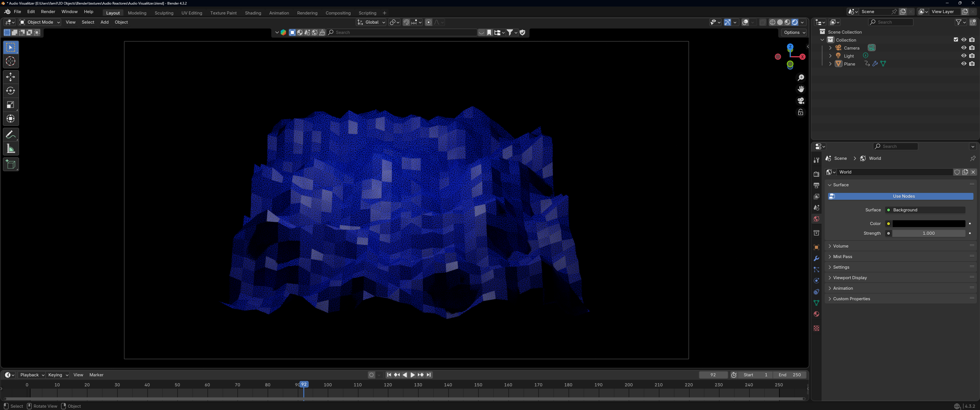The height and width of the screenshot is (410, 980).
Task: Disable Light rendering camera icon
Action: 972,56
